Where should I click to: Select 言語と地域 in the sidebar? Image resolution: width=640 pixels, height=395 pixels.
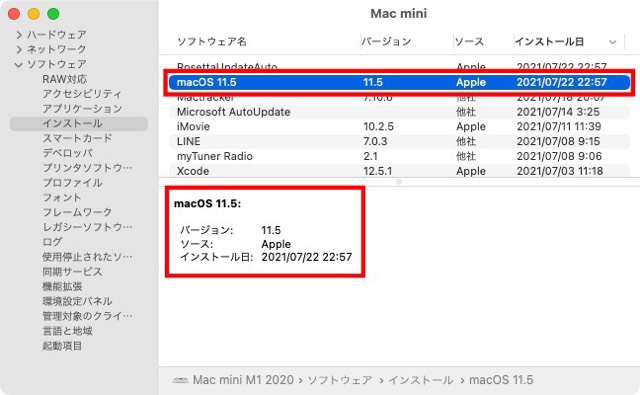[x=67, y=331]
